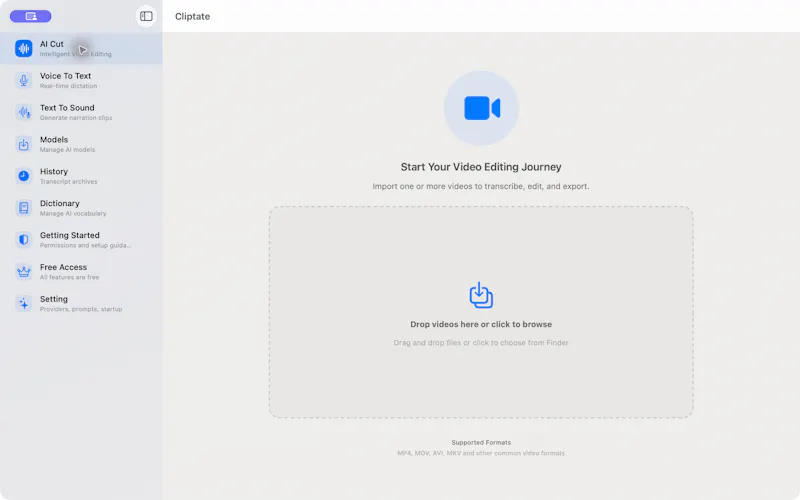Image resolution: width=800 pixels, height=500 pixels.
Task: Click the Text To Sound waveform icon
Action: pos(23,112)
